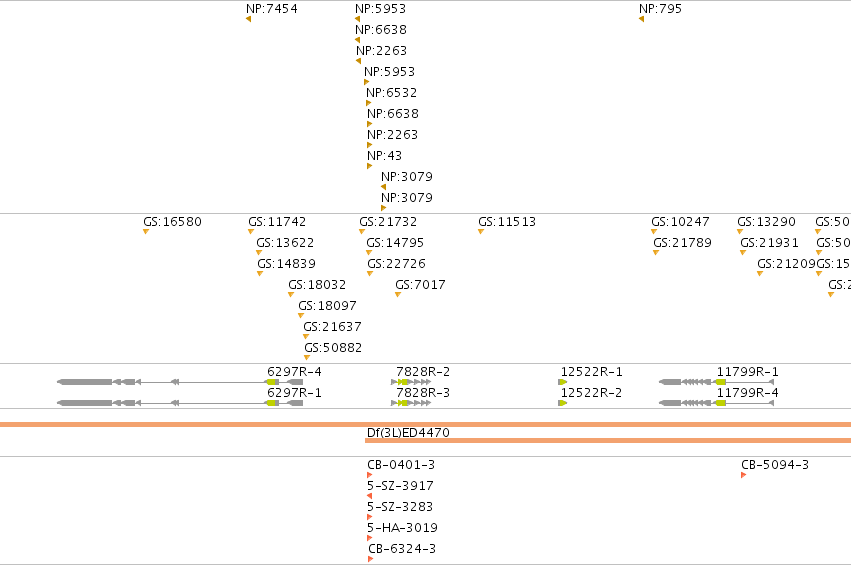Click the Df(3L)ED4470 deficiency label
This screenshot has height=565, width=851.
click(x=408, y=433)
